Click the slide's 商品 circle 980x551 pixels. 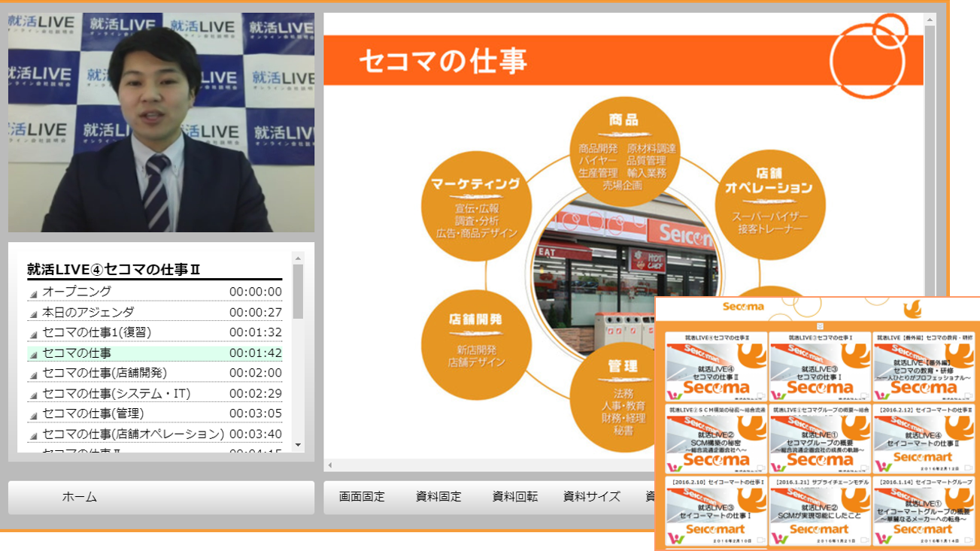point(623,153)
